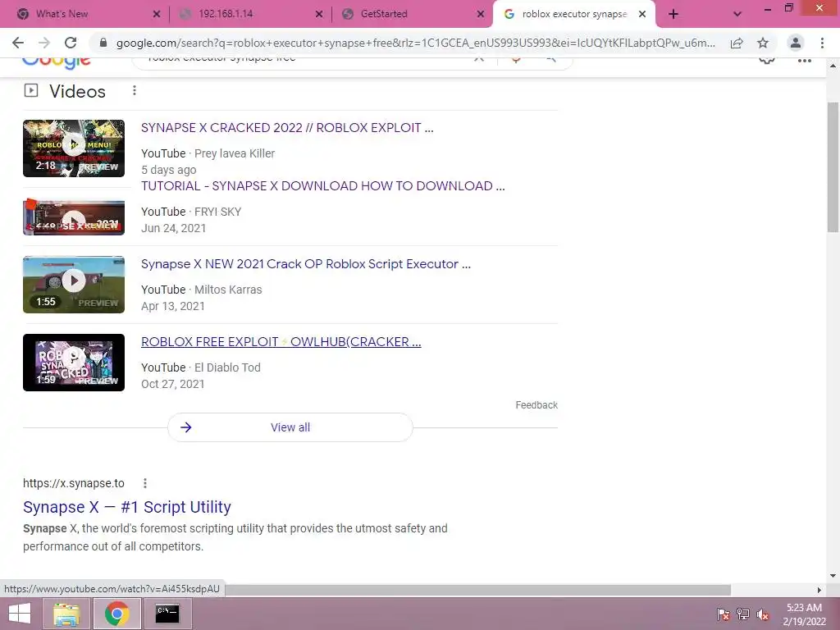This screenshot has width=840, height=630.
Task: Bookmark this page with the star
Action: 763,43
